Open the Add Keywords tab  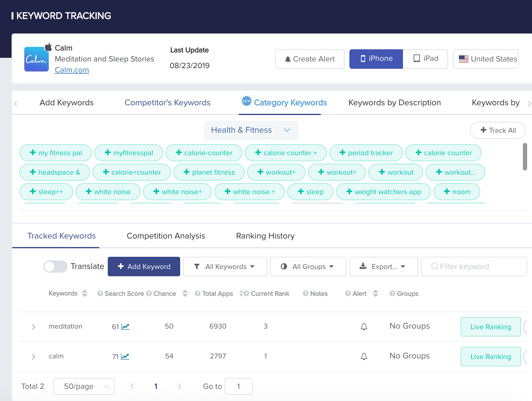point(67,103)
